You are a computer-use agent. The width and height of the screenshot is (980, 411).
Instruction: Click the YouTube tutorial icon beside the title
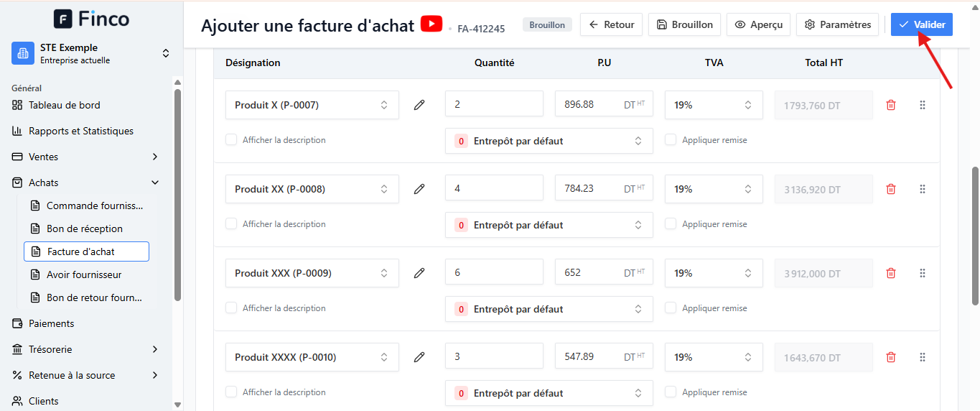point(431,24)
